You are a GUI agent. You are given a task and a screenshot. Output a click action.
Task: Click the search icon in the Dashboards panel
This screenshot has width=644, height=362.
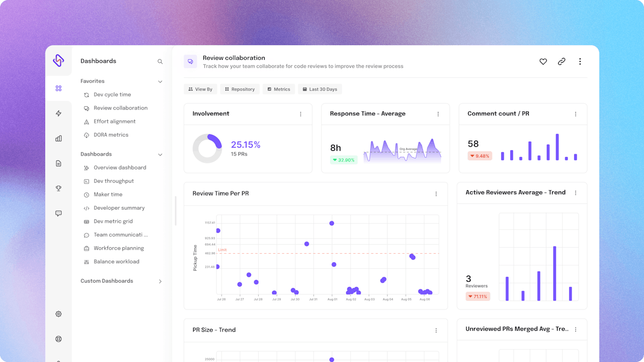point(160,61)
